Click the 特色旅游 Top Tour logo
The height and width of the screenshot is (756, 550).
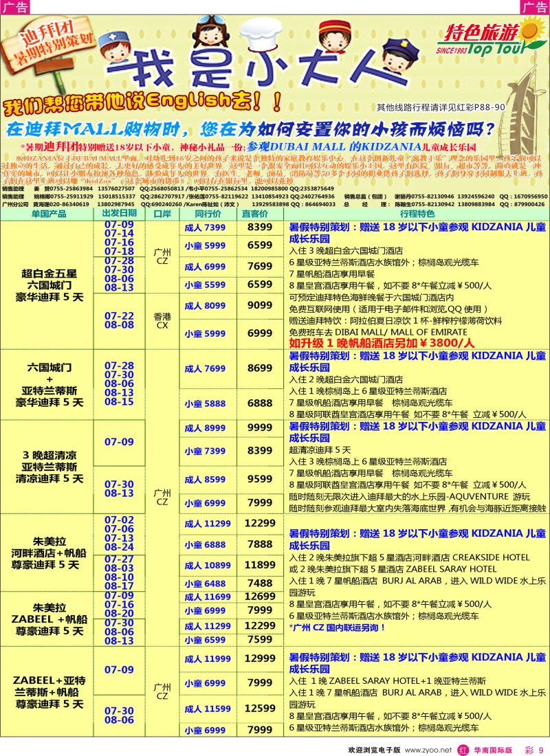490,38
